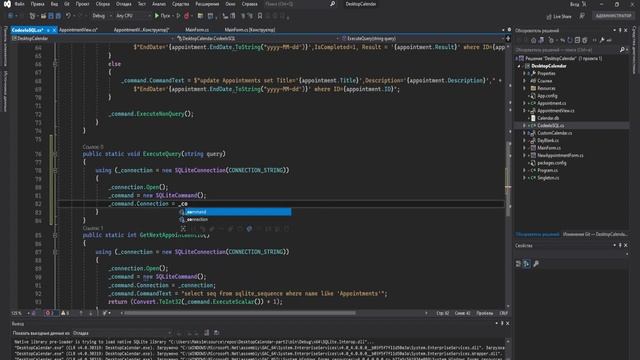Click the bookmark icon in the toolbar
640x360 pixels.
260,16
